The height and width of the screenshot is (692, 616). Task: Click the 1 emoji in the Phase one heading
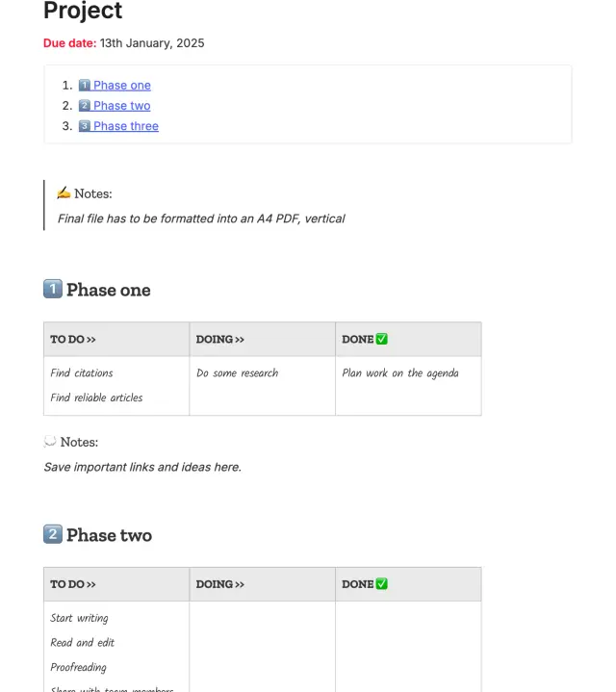(x=53, y=289)
